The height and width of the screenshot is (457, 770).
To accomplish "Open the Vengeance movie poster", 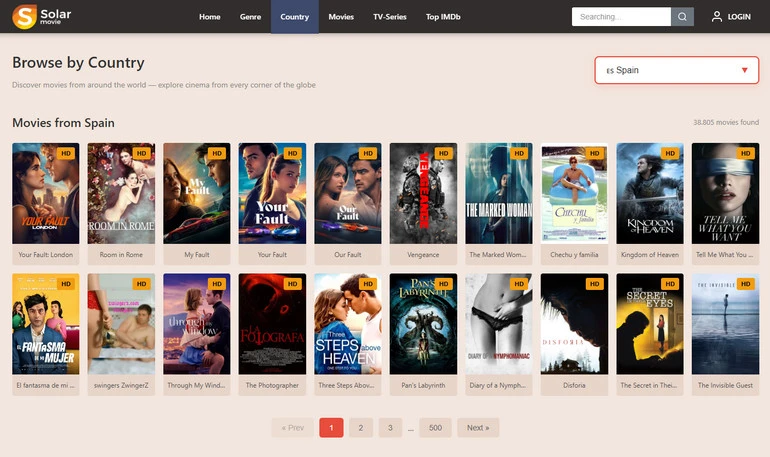I will 423,193.
